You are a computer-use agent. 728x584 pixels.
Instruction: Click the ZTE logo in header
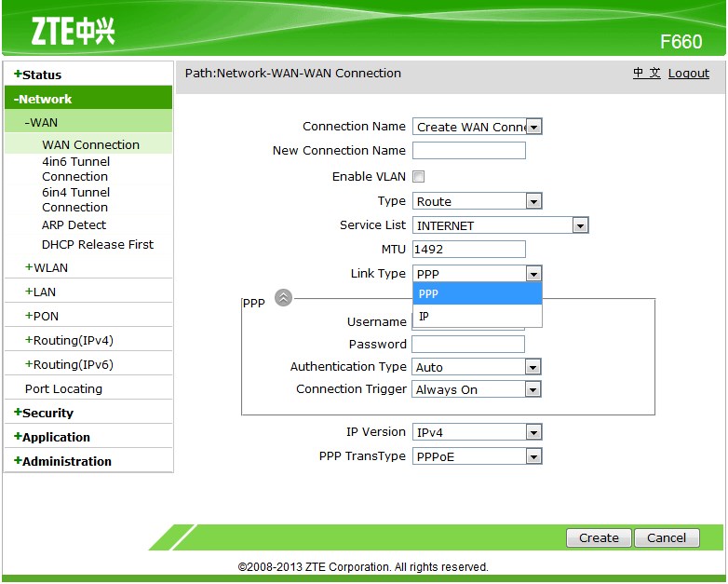[x=74, y=31]
